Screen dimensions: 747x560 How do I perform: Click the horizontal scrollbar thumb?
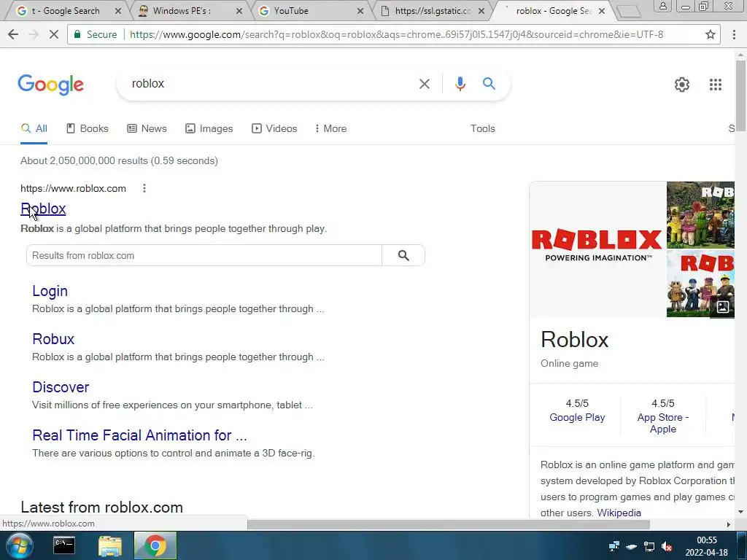tap(449, 524)
